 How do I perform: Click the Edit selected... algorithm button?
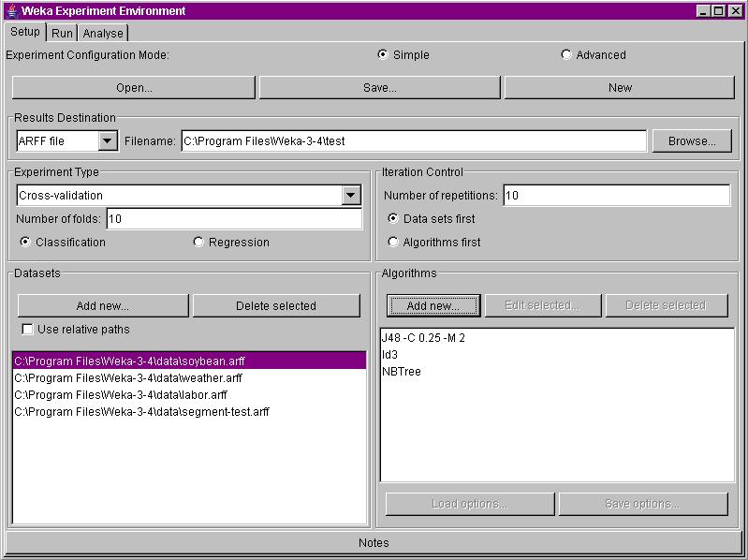(x=543, y=306)
